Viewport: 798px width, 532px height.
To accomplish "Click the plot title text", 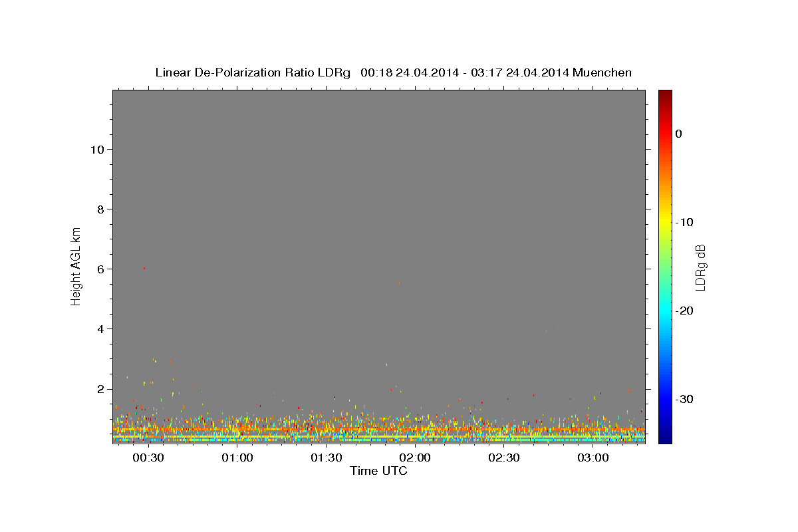I will pos(393,72).
